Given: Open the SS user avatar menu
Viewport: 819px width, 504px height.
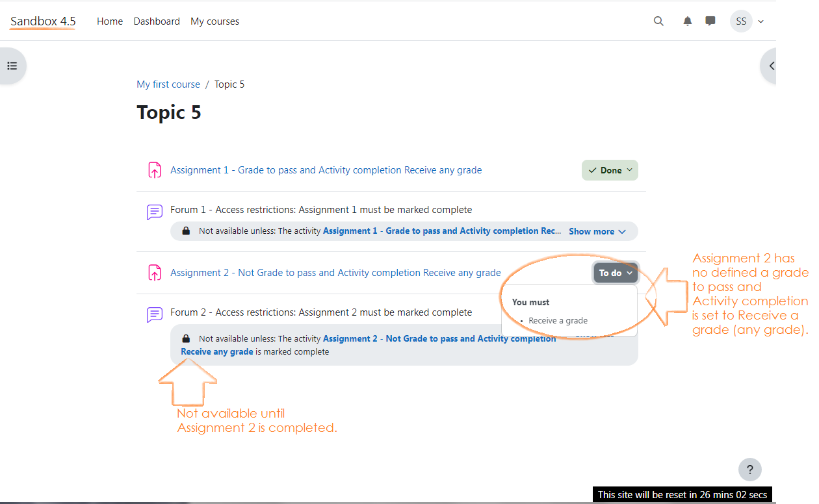Looking at the screenshot, I should tap(741, 21).
